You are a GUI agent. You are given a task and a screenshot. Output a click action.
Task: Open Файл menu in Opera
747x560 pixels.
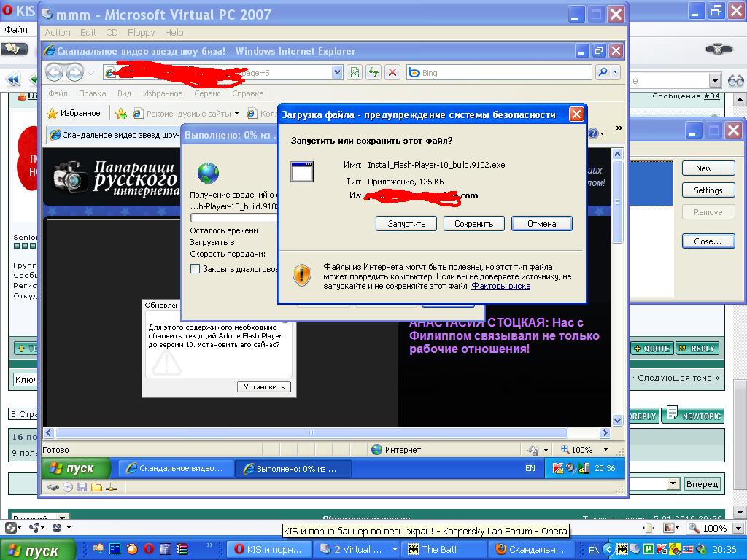coord(16,29)
